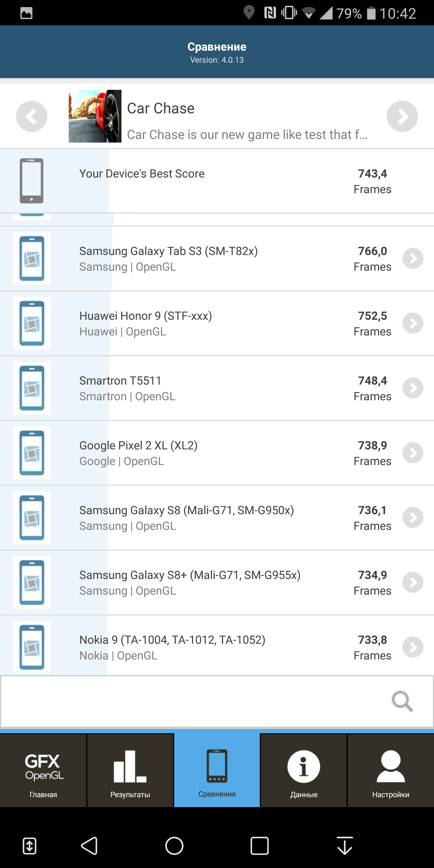Image resolution: width=434 pixels, height=868 pixels.
Task: Tap the Nokia 9 device icon
Action: point(32,647)
